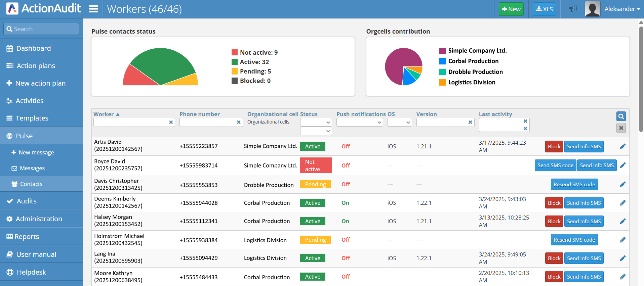This screenshot has height=286, width=644.
Task: Toggle Active legend entry in pulse chart
Action: 254,62
